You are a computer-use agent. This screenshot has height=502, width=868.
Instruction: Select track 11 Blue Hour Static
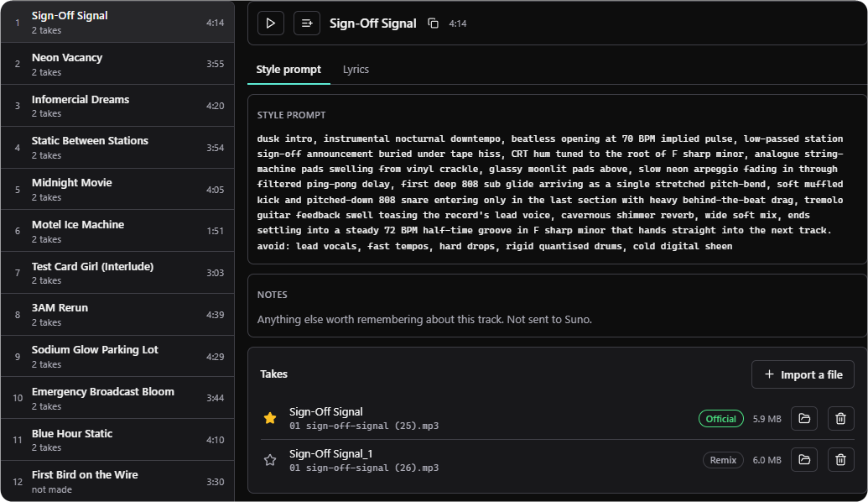click(x=117, y=440)
